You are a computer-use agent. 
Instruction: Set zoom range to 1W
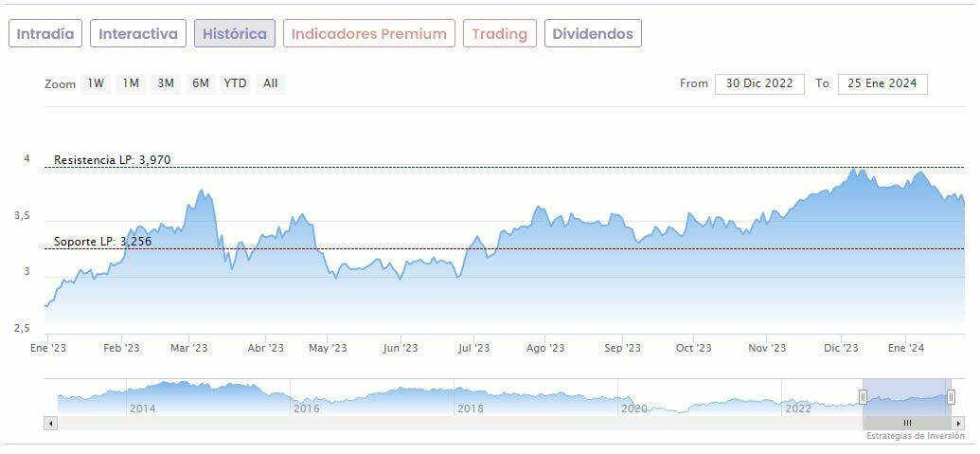tap(96, 83)
